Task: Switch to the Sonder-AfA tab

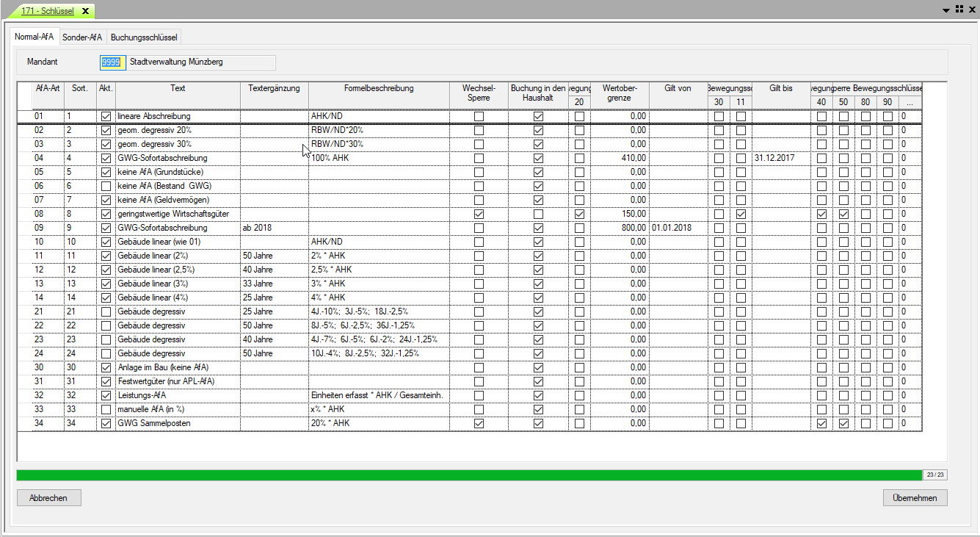Action: click(82, 37)
